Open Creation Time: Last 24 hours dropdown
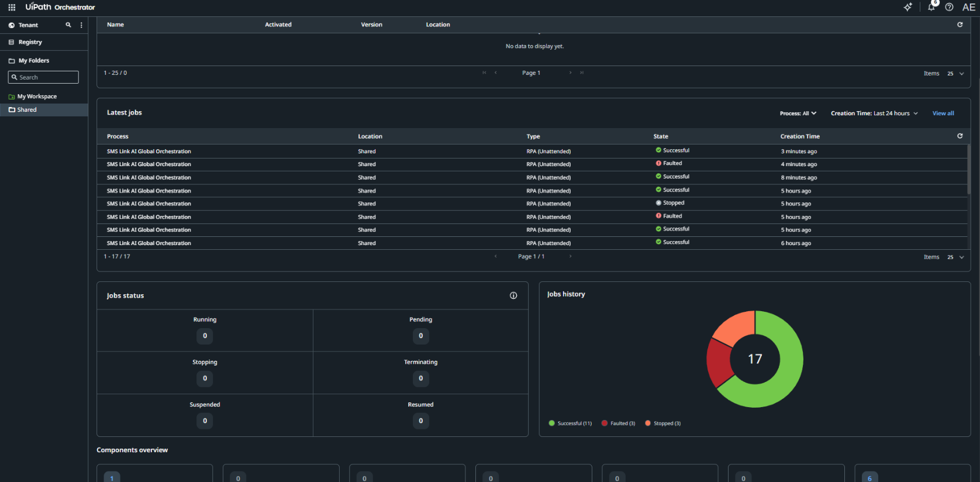The image size is (980, 482). 874,113
